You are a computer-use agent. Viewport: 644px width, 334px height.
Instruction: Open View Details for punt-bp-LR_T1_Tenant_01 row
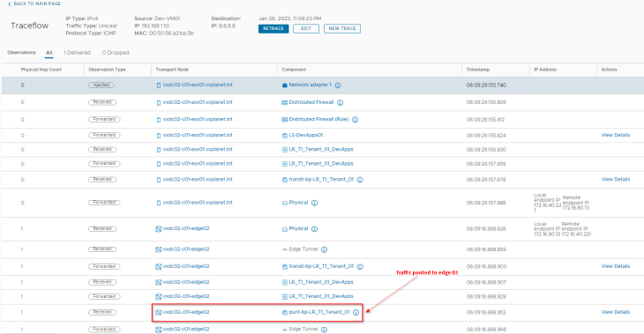click(615, 312)
